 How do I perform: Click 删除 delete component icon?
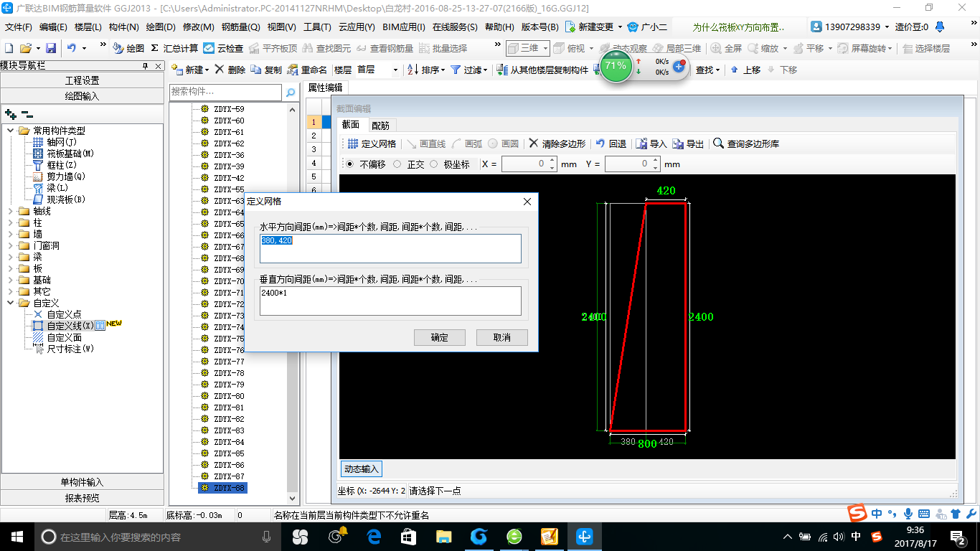point(230,70)
